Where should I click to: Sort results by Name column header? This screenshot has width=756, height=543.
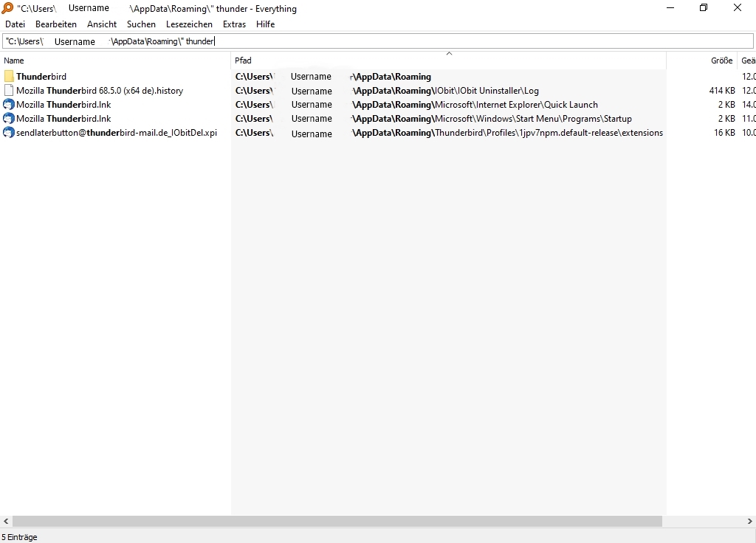[x=116, y=60]
